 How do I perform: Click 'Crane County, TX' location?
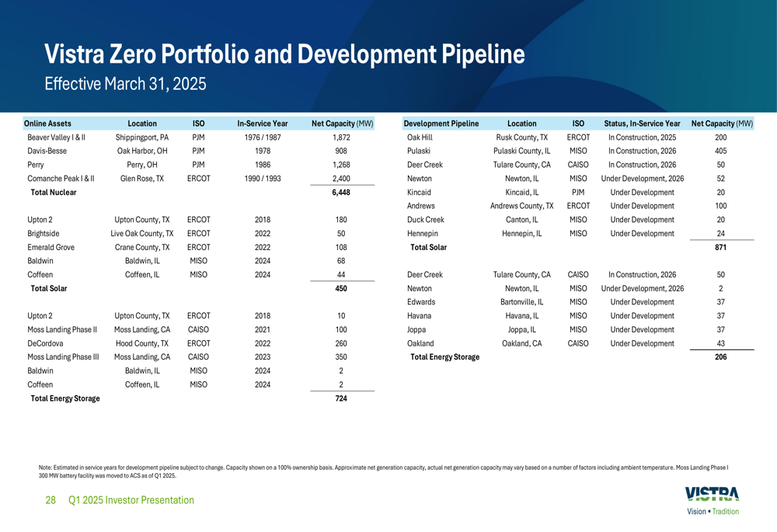tap(142, 247)
